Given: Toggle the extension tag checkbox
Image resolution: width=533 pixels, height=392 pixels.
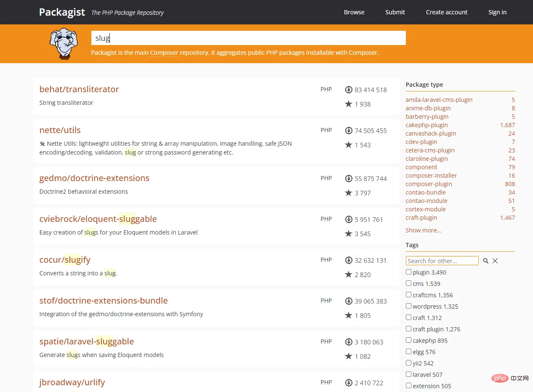Looking at the screenshot, I should [408, 386].
